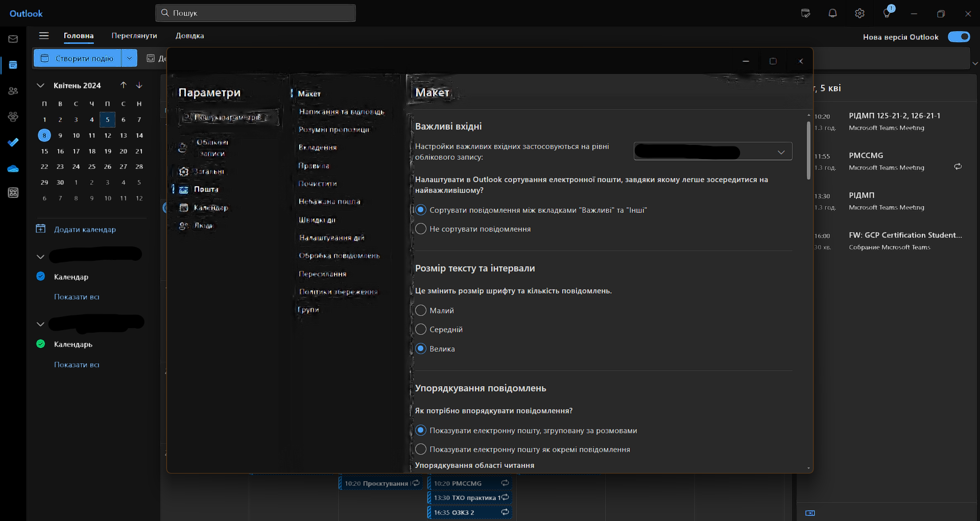Image resolution: width=980 pixels, height=521 pixels.
Task: Switch to the 'Переглянути' tab
Action: coord(134,36)
